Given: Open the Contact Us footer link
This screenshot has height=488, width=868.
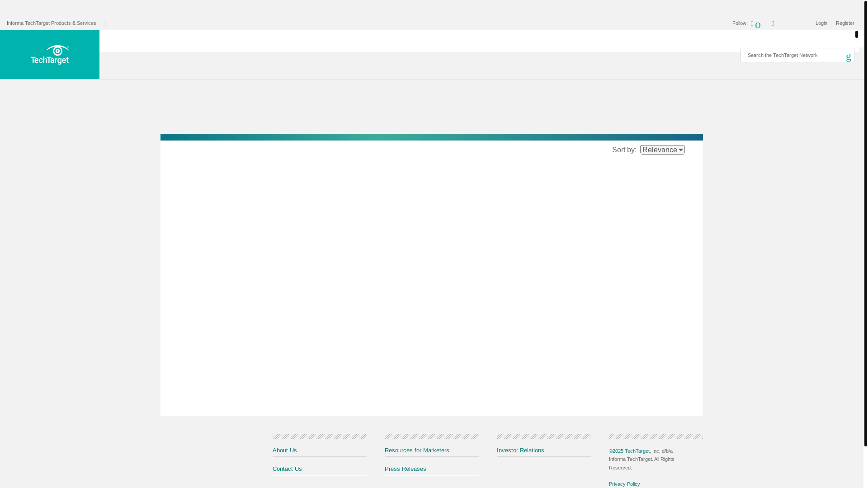Looking at the screenshot, I should [x=287, y=469].
